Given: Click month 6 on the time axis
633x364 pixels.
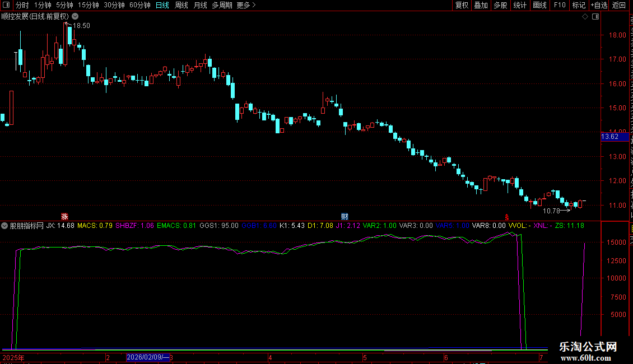Looking at the screenshot, I should click(446, 357).
